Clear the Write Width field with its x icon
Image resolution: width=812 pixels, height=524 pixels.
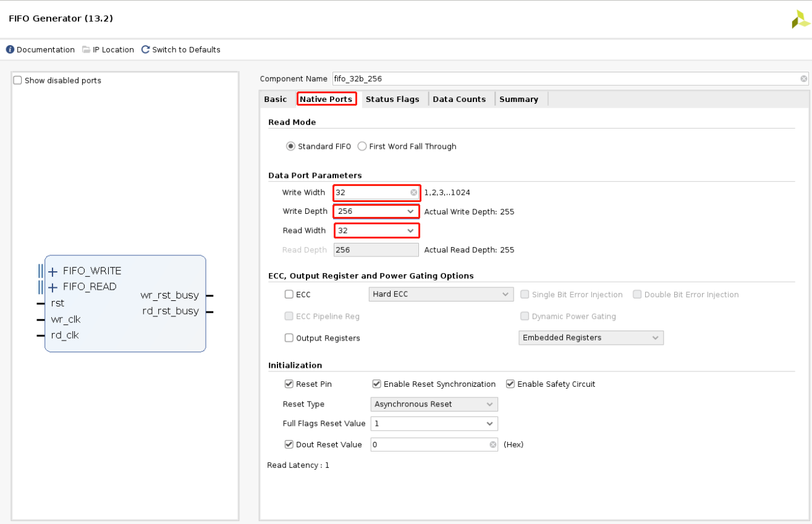click(x=413, y=192)
